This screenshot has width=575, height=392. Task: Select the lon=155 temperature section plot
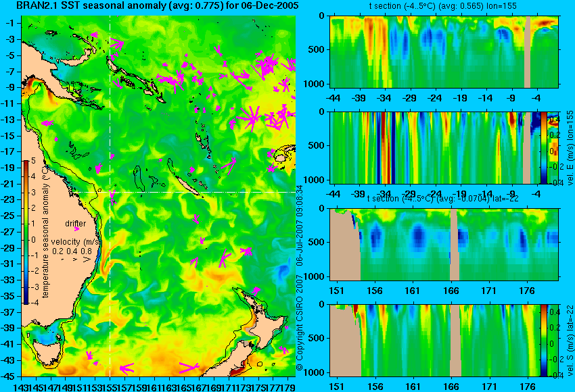[444, 51]
